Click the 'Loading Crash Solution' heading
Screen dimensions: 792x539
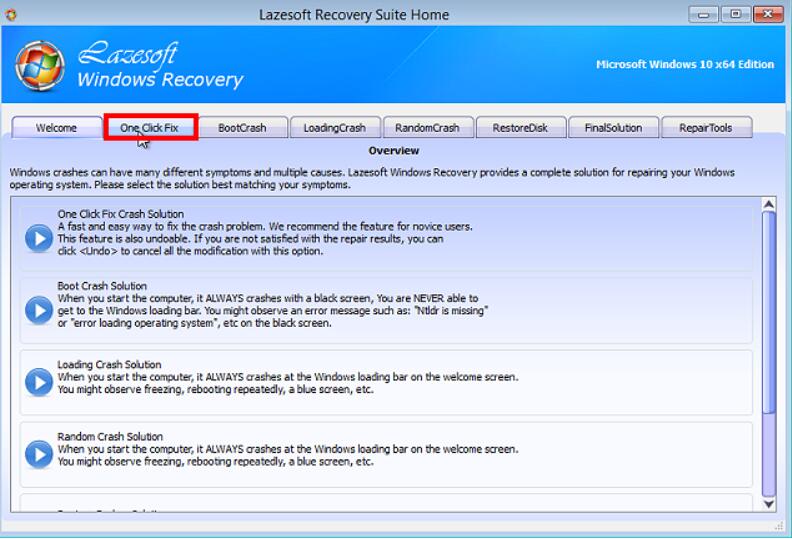tap(109, 365)
